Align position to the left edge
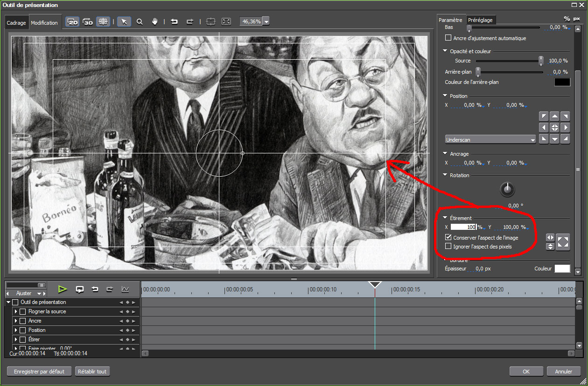The height and width of the screenshot is (386, 588). (544, 127)
